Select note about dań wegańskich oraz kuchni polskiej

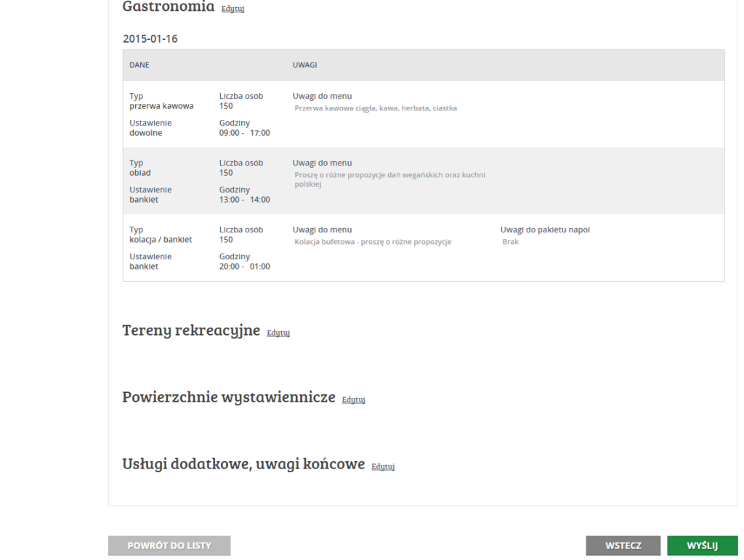click(389, 179)
